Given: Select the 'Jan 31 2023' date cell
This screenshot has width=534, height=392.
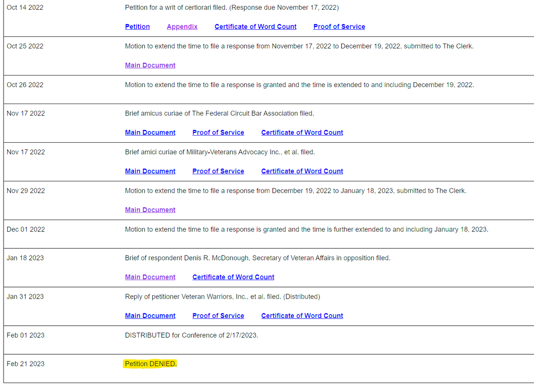Looking at the screenshot, I should tap(25, 296).
